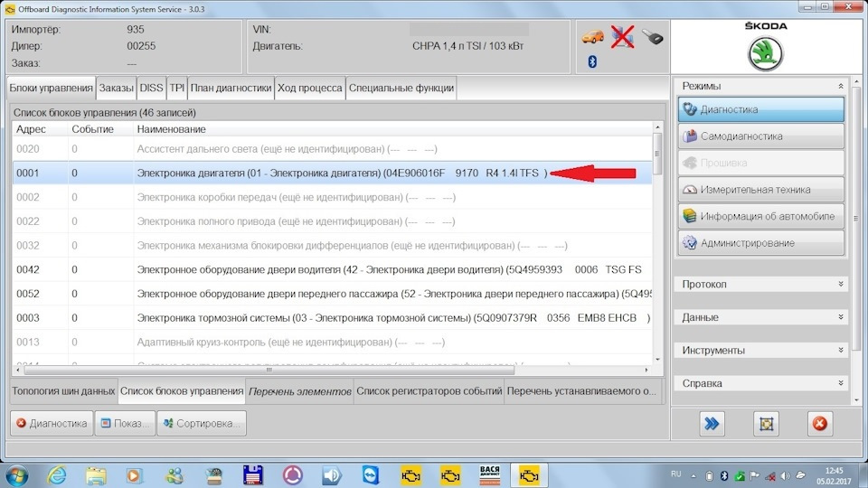Click the list's vertical scrollbar up arrow
868x488 pixels.
point(657,127)
